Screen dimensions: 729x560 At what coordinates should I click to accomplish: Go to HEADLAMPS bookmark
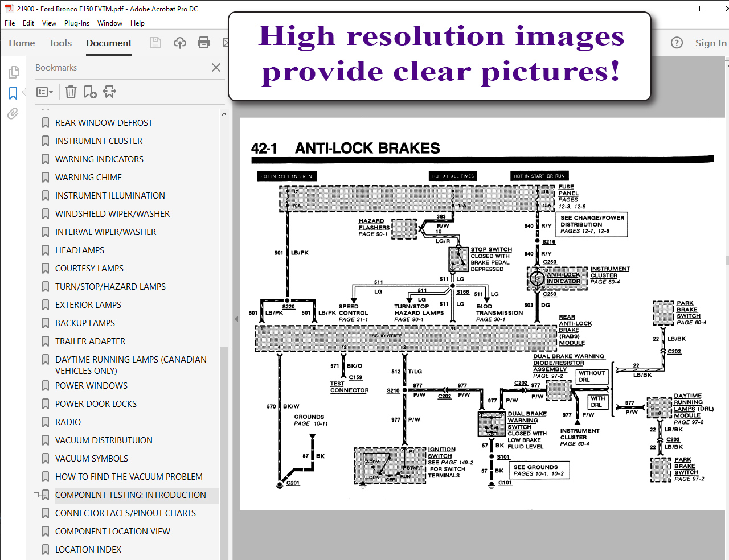(x=80, y=250)
